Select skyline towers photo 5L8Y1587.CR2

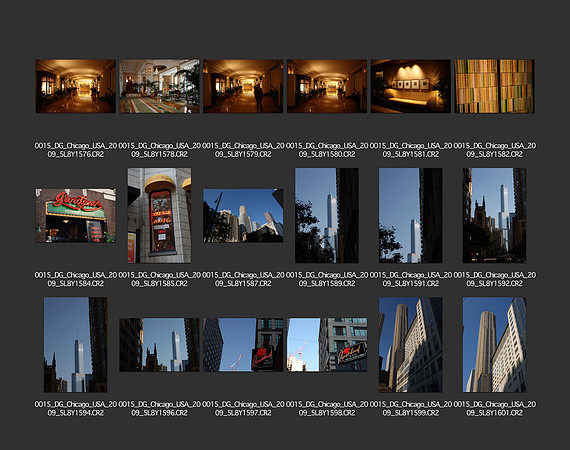click(243, 215)
